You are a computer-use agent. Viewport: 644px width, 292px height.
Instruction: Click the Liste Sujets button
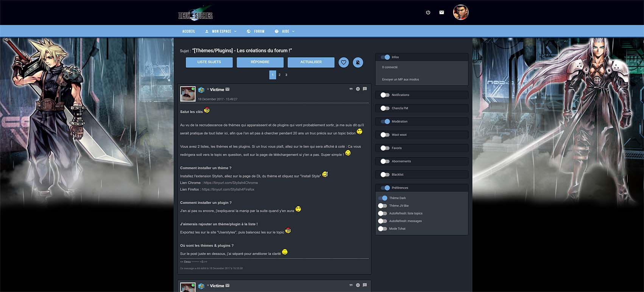point(209,62)
